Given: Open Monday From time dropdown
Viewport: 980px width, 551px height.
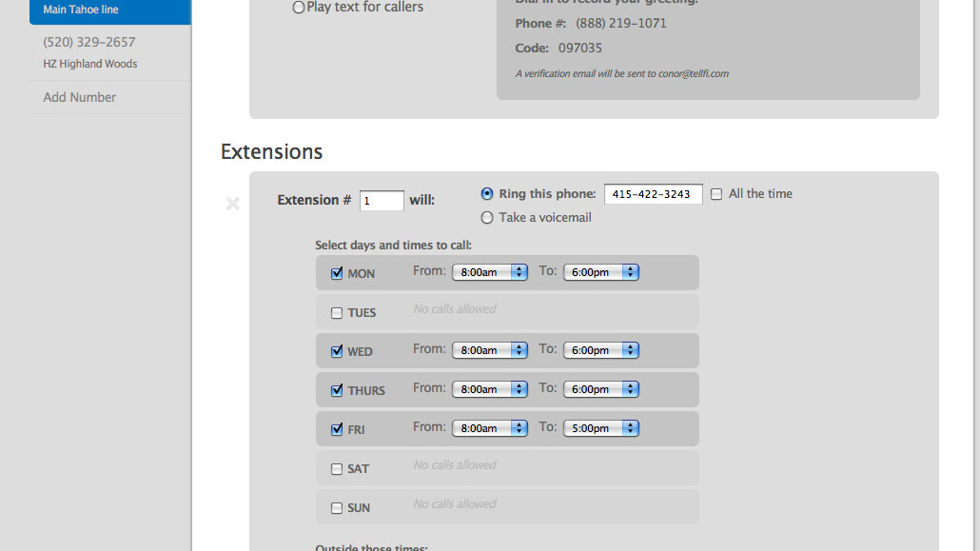Looking at the screenshot, I should pyautogui.click(x=490, y=272).
